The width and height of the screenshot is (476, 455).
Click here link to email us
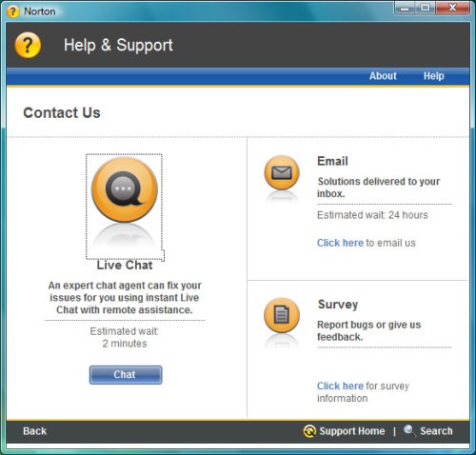coord(340,243)
